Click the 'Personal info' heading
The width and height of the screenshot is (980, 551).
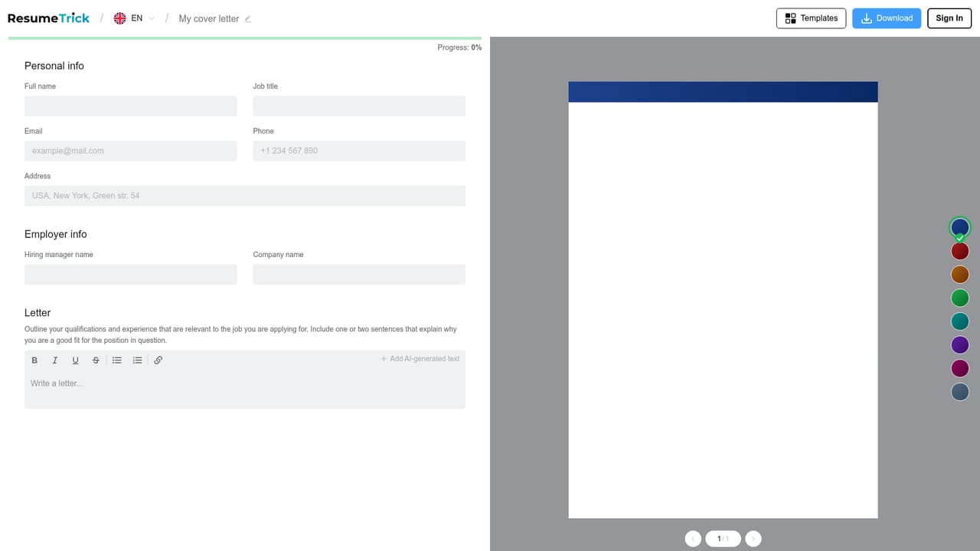click(x=54, y=66)
